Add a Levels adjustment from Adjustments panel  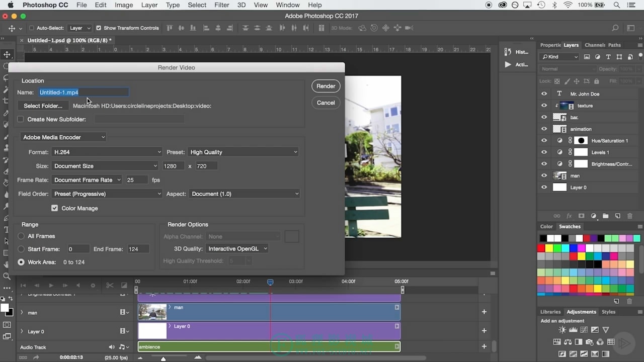click(573, 330)
